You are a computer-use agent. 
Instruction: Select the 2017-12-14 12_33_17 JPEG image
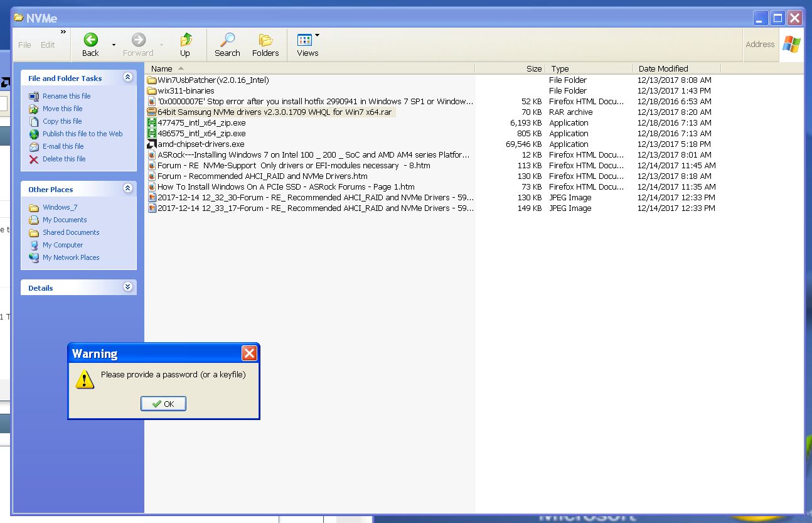coord(316,208)
